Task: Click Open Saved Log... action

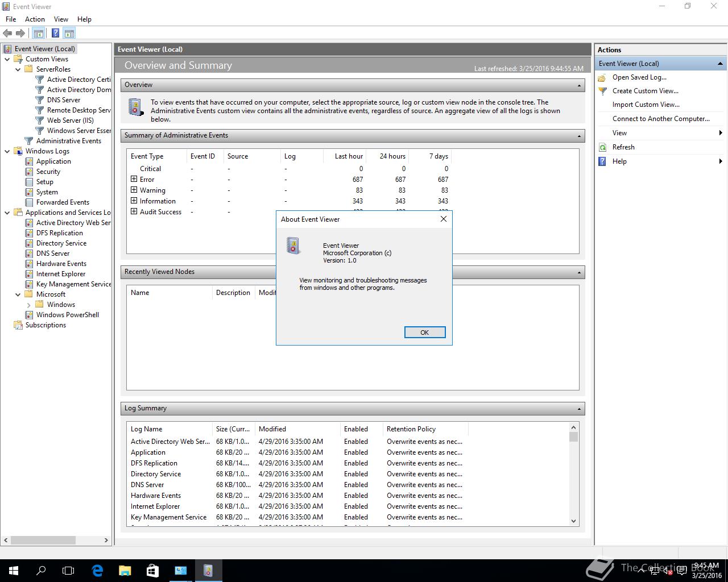Action: click(x=639, y=77)
